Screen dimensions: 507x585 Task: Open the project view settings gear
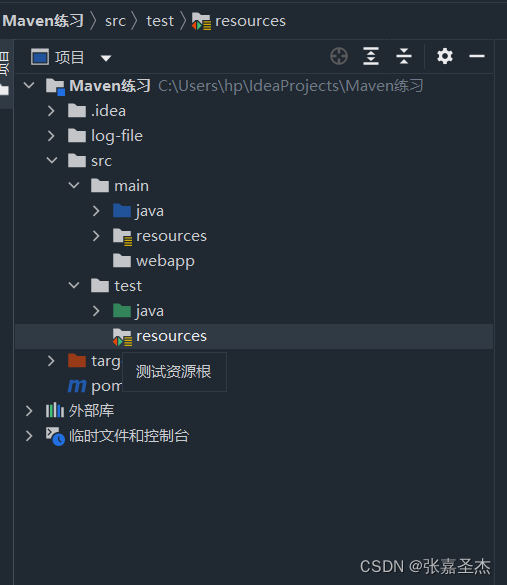tap(445, 56)
